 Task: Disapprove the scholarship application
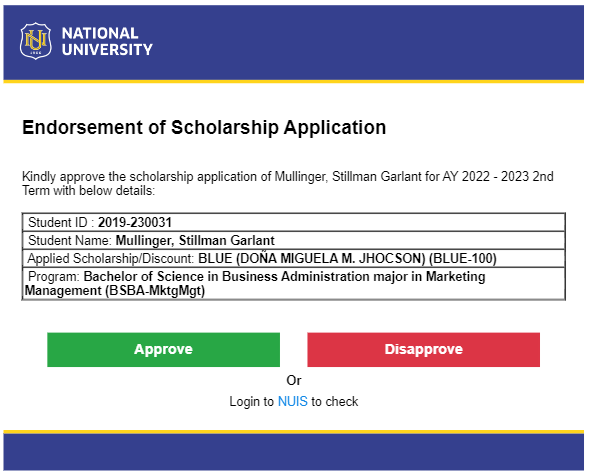point(423,349)
